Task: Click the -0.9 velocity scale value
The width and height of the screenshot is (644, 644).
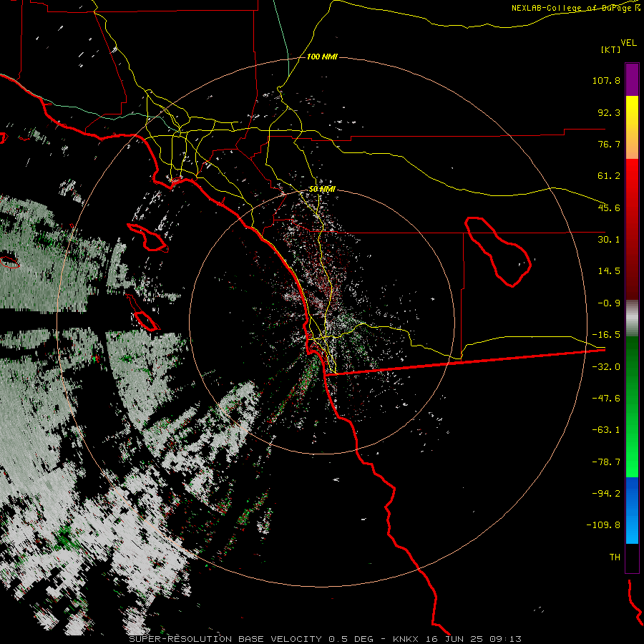Action: tap(609, 303)
